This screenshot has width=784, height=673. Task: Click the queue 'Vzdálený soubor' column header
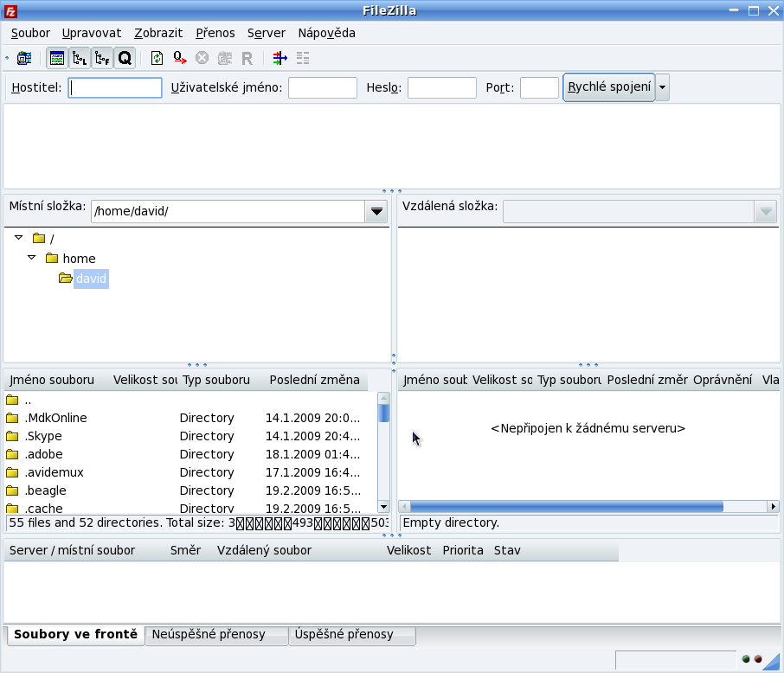click(x=264, y=550)
